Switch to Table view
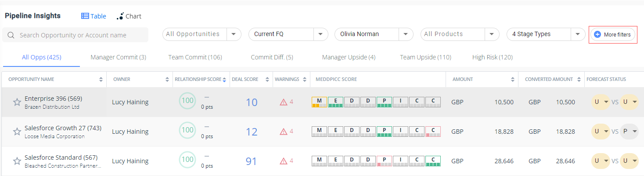This screenshot has width=644, height=176. [x=94, y=16]
